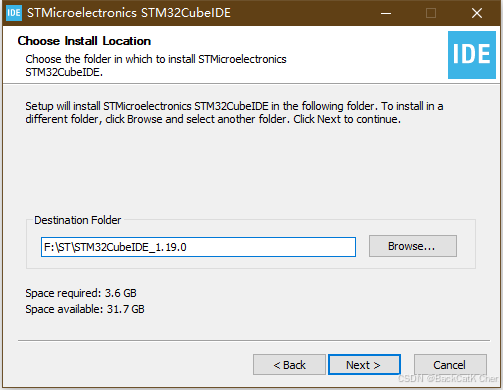
Task: Cancel the STM32CubeIDE installation
Action: (x=450, y=365)
